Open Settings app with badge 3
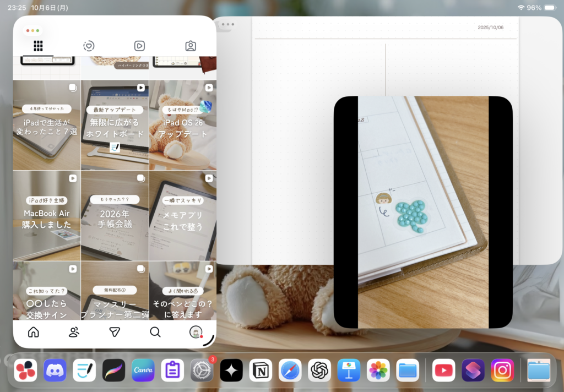 (x=202, y=371)
